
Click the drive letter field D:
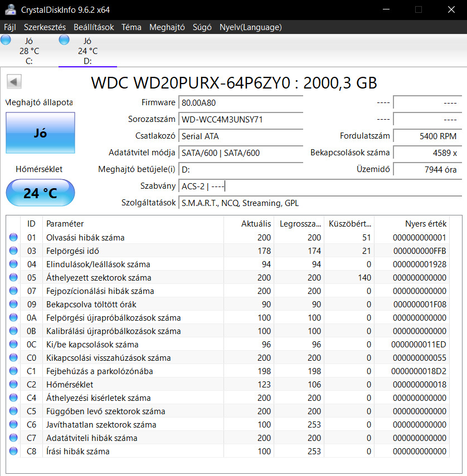(241, 169)
